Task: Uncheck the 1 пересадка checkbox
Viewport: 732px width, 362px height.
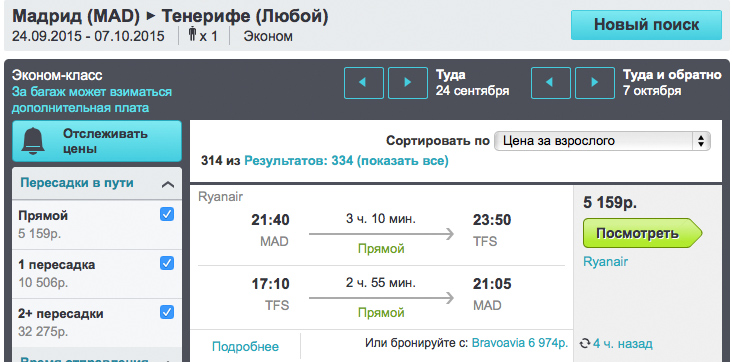Action: point(167,263)
